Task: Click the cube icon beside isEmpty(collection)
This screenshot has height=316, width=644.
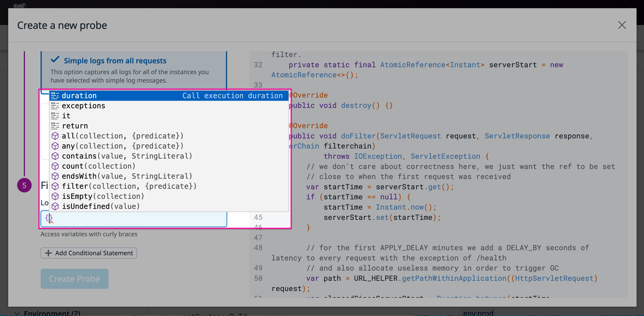Action: click(55, 196)
